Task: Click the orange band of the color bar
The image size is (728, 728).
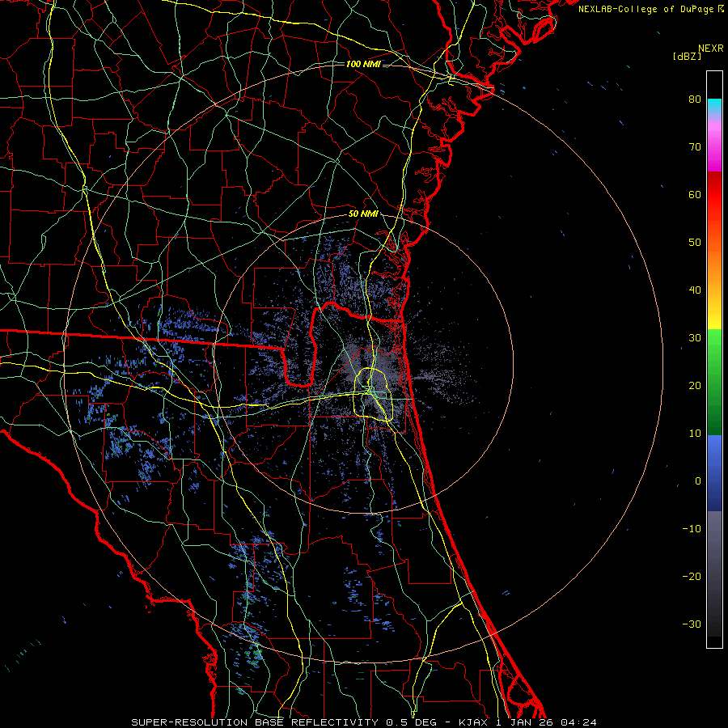Action: tap(714, 265)
